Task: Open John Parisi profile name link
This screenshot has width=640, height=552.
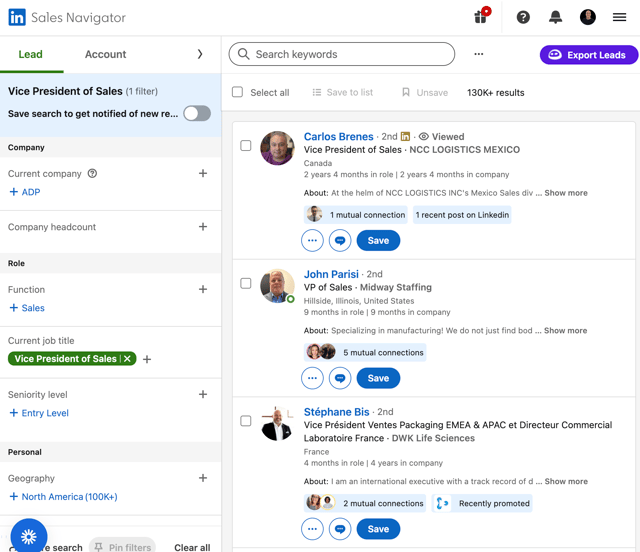Action: coord(331,274)
